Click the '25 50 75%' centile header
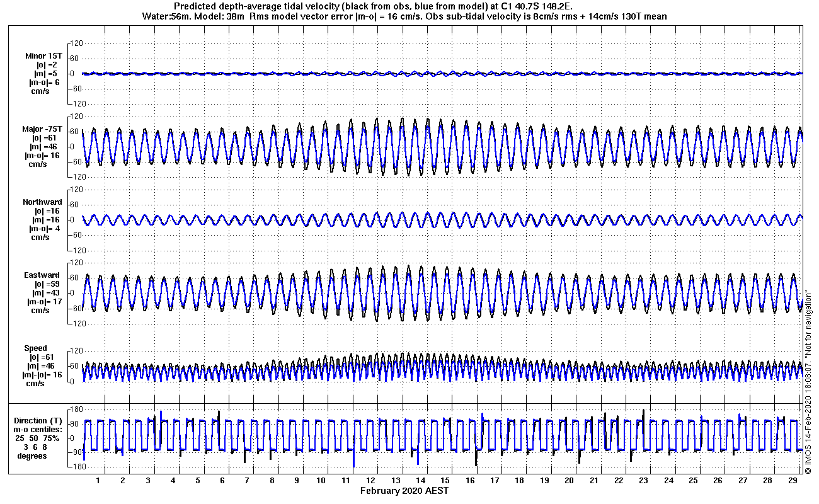819x504 pixels. pos(38,438)
